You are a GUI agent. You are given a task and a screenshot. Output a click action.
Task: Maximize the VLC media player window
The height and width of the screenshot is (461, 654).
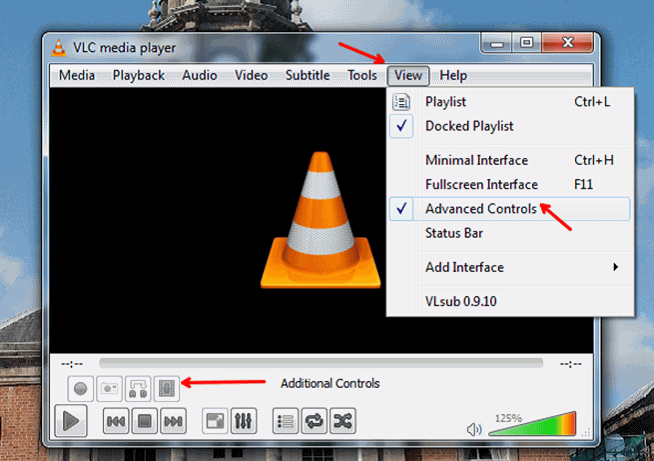click(526, 43)
